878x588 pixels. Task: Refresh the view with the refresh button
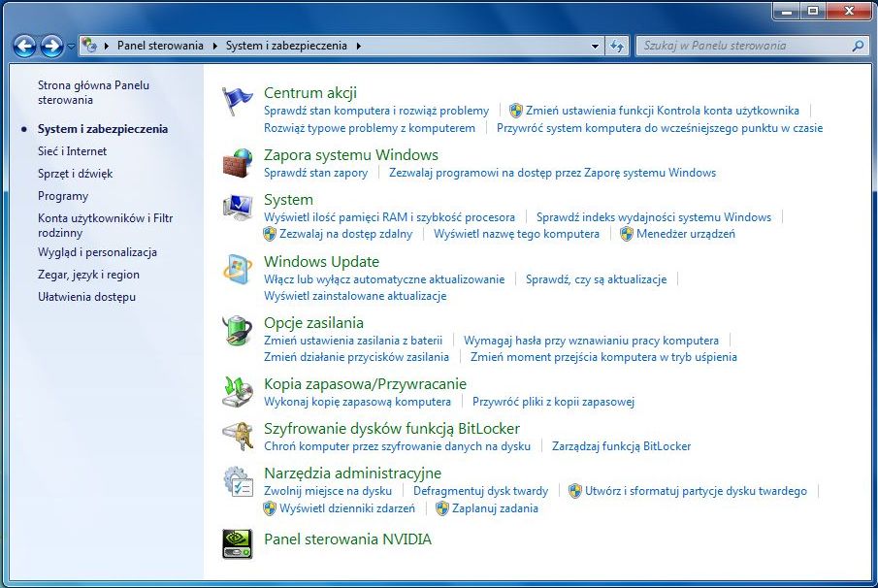616,46
